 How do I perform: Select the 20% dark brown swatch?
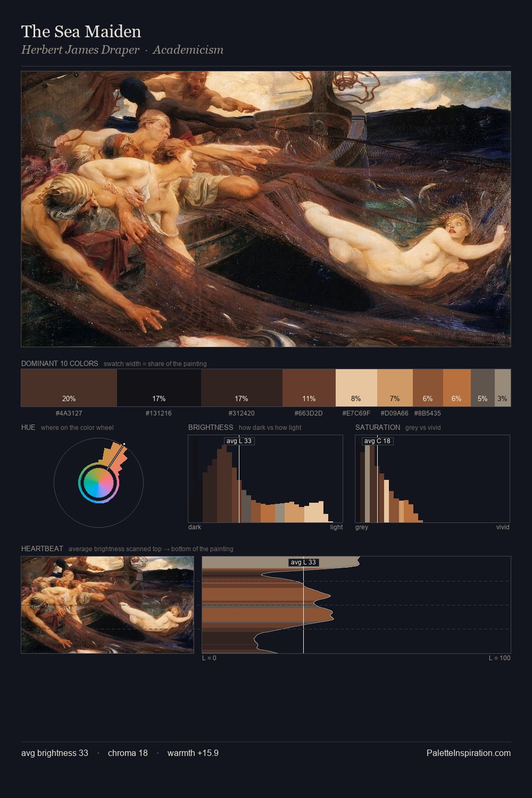coord(69,388)
